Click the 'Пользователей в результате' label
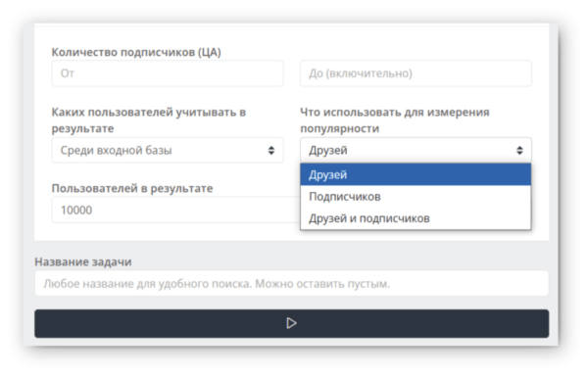 point(132,188)
